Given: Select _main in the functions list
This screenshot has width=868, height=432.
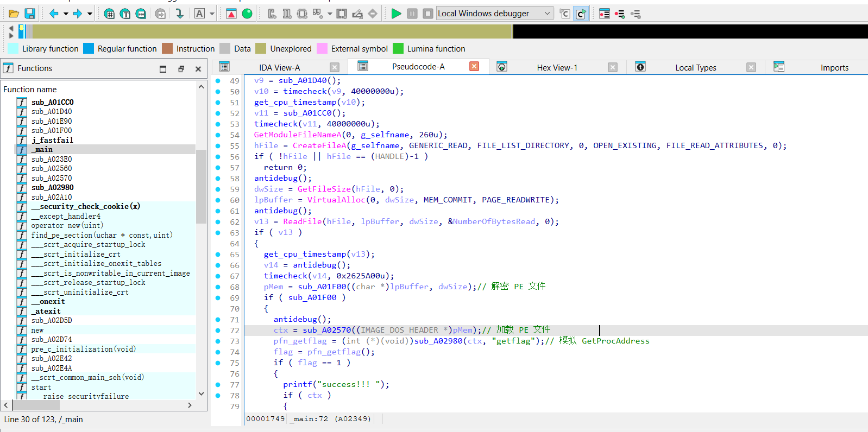Looking at the screenshot, I should pyautogui.click(x=42, y=149).
